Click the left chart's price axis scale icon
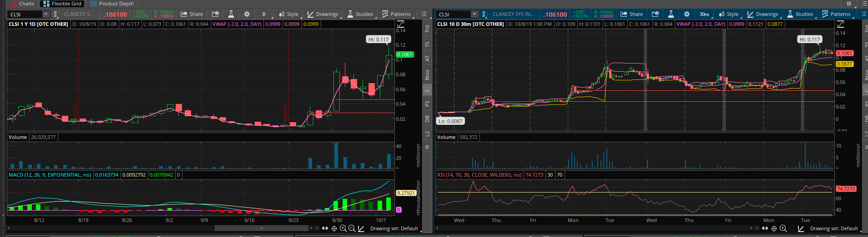Screen dimensions: 868x237 pyautogui.click(x=400, y=24)
